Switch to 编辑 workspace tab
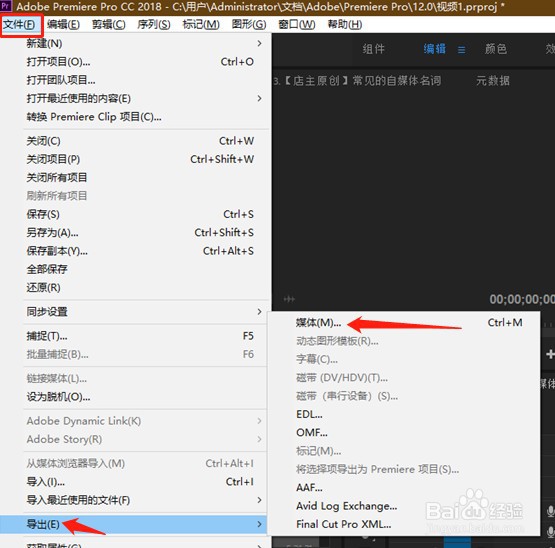 435,49
